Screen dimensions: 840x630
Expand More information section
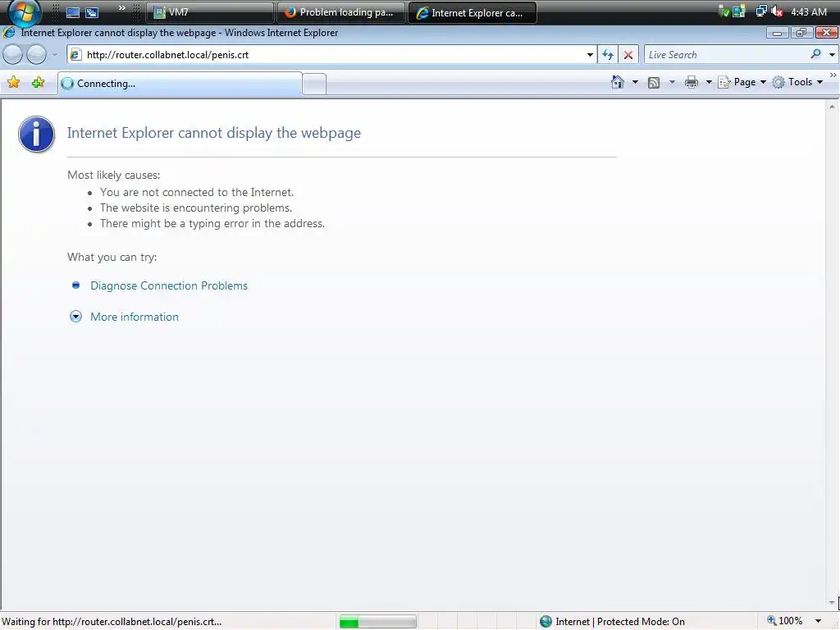click(x=134, y=317)
